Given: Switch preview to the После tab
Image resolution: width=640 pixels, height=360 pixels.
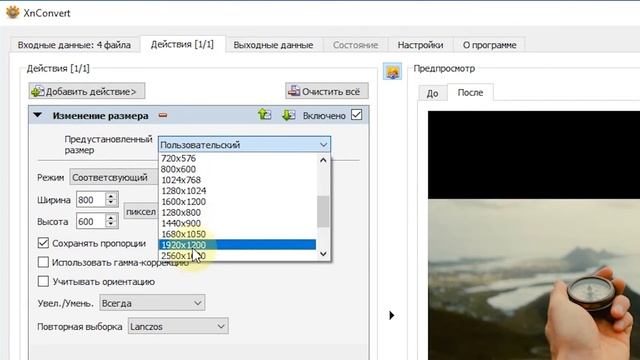Looking at the screenshot, I should (470, 92).
